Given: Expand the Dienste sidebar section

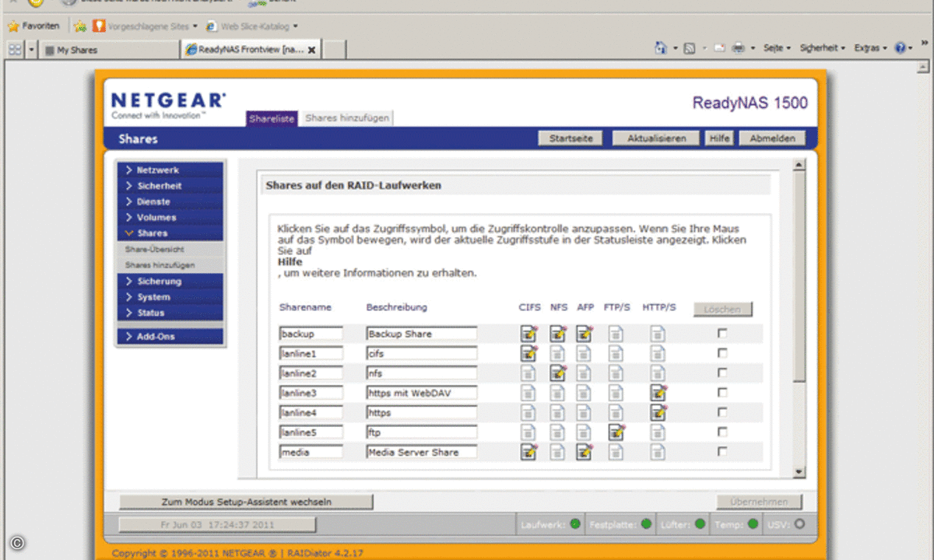Looking at the screenshot, I should pos(170,201).
